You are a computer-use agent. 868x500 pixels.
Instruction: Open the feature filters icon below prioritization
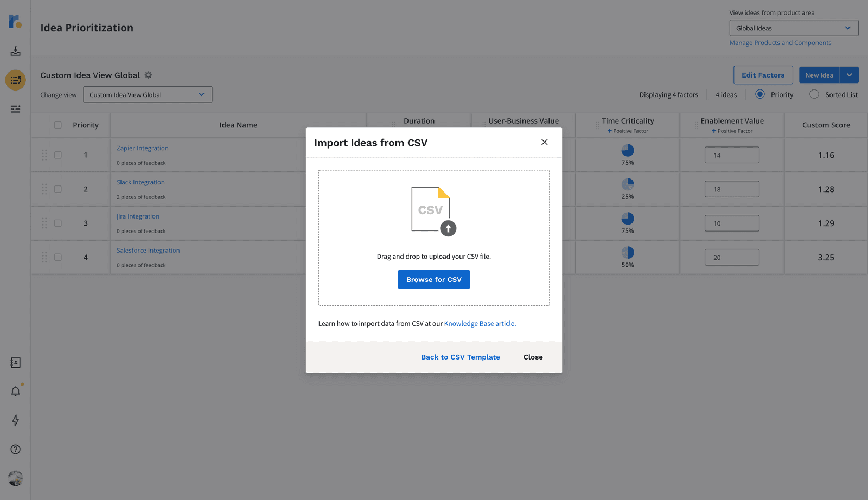click(15, 109)
